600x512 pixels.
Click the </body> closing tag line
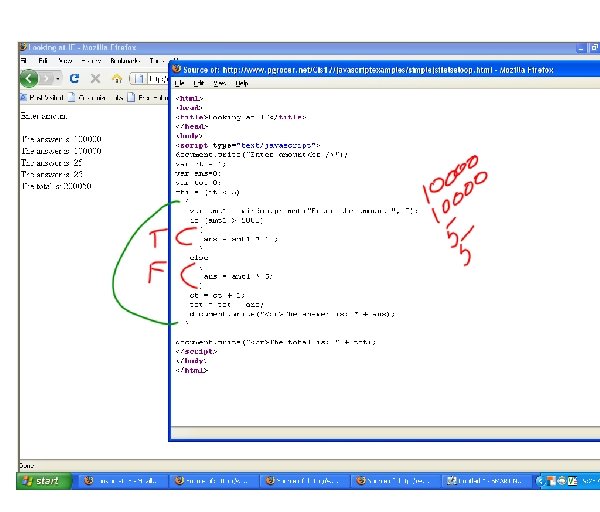(192, 360)
